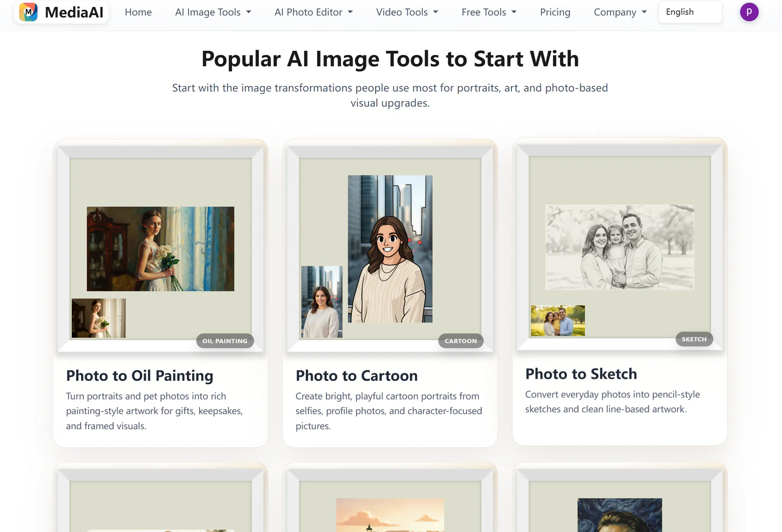Open the Photo to Cartoon title

[x=356, y=375]
